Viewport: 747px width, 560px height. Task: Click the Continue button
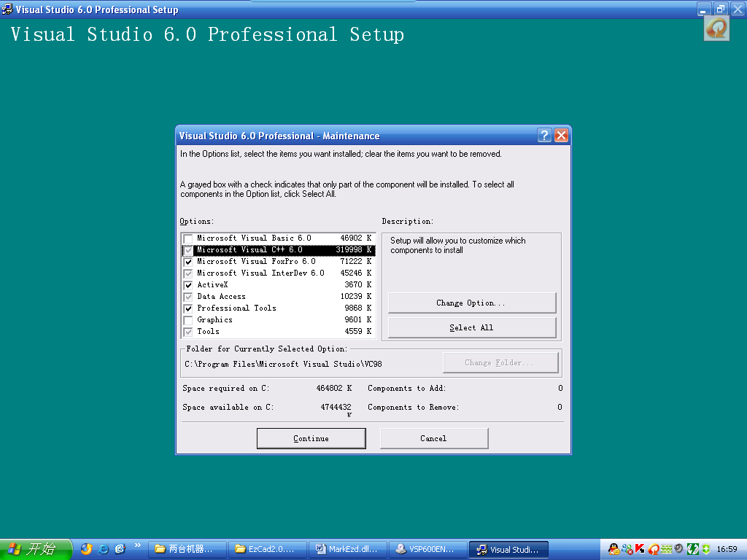(311, 438)
